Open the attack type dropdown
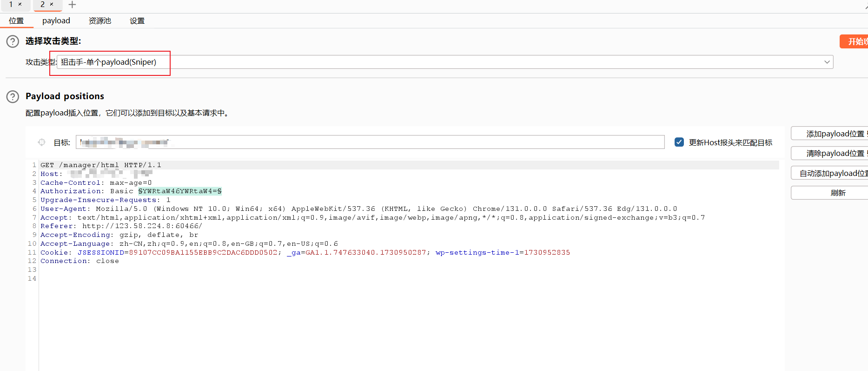Viewport: 868px width, 371px height. pyautogui.click(x=445, y=62)
